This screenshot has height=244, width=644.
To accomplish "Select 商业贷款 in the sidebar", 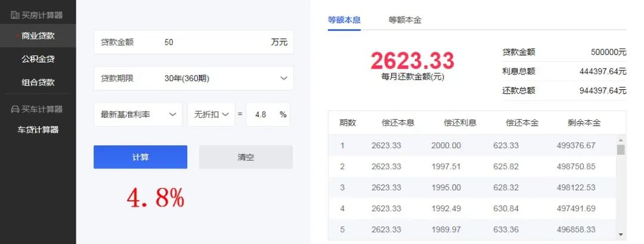I will coord(38,36).
